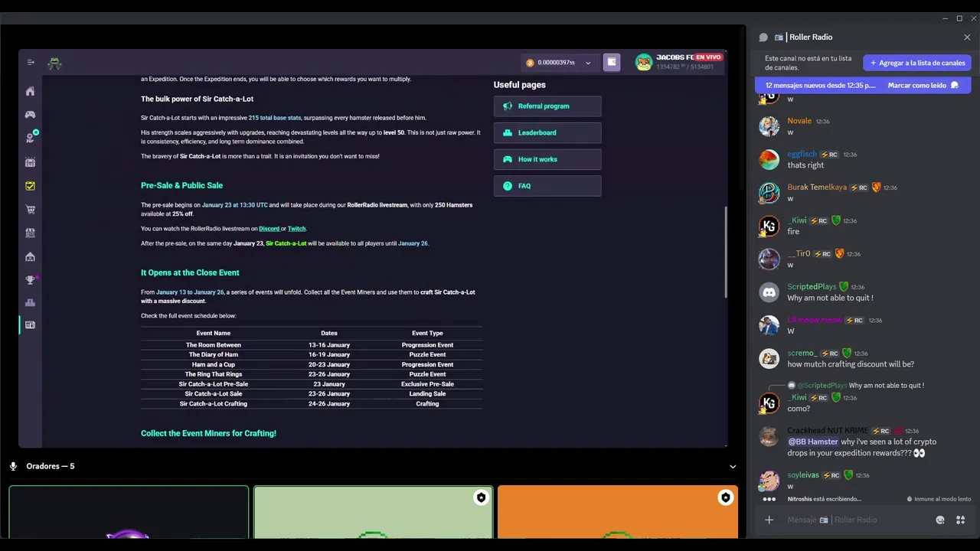Click username ScriptedPlays above quit message
This screenshot has width=980, height=551.
(812, 287)
